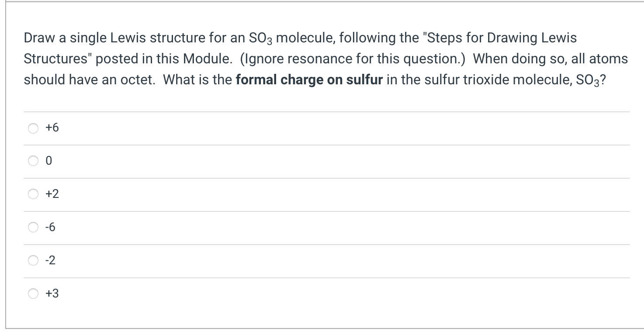Click the "-6" answer label text
Screen dimensions: 644x332
click(x=51, y=227)
